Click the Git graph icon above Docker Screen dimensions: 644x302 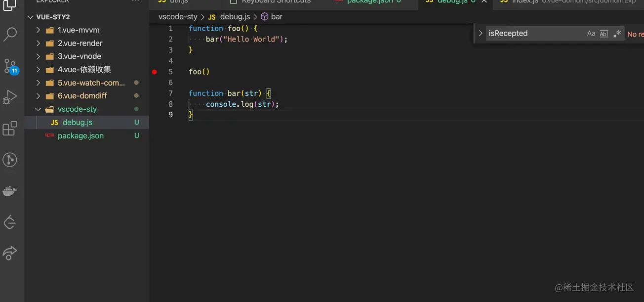[10, 160]
